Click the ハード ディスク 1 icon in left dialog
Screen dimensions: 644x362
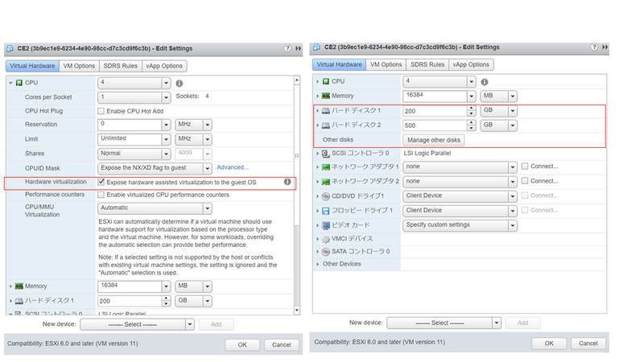pyautogui.click(x=19, y=301)
